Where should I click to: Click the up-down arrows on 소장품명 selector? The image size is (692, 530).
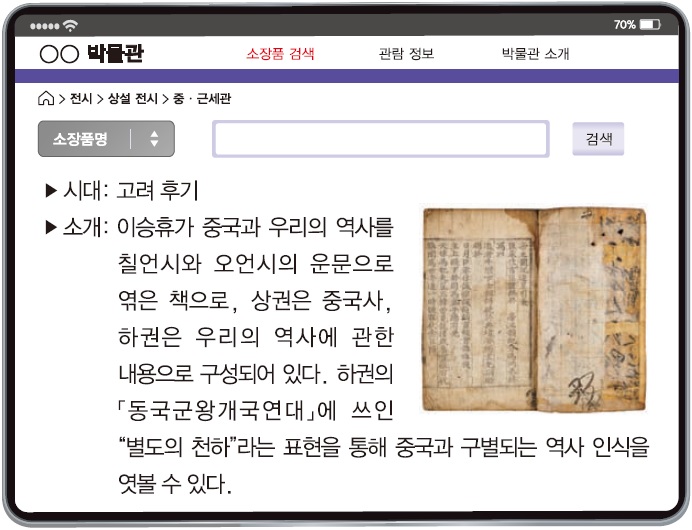154,139
